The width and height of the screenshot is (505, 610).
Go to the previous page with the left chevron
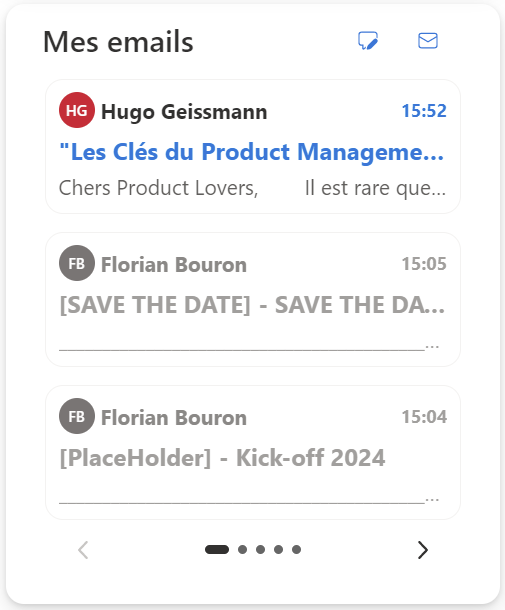coord(83,550)
